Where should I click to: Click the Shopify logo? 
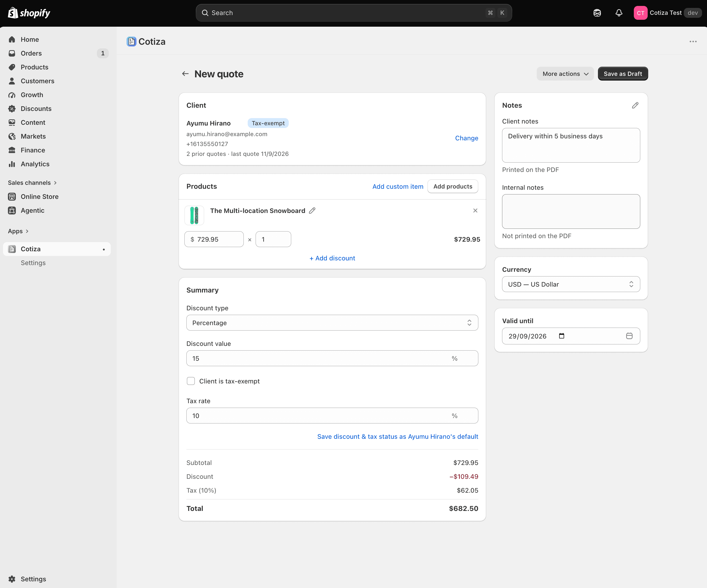pyautogui.click(x=29, y=13)
